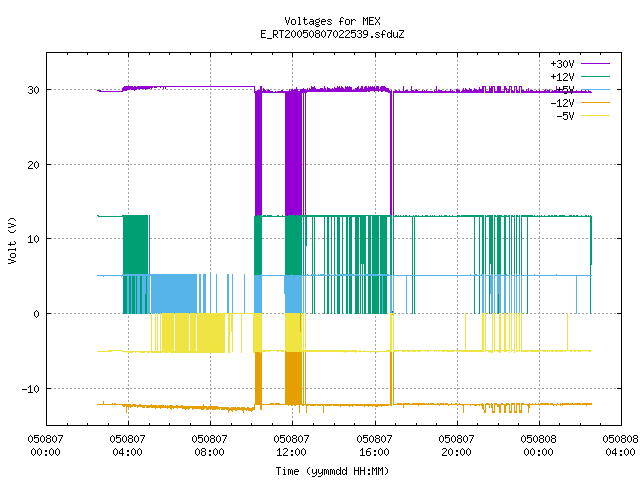Click the '-12V' legend label
640x480 pixels.
pyautogui.click(x=562, y=103)
